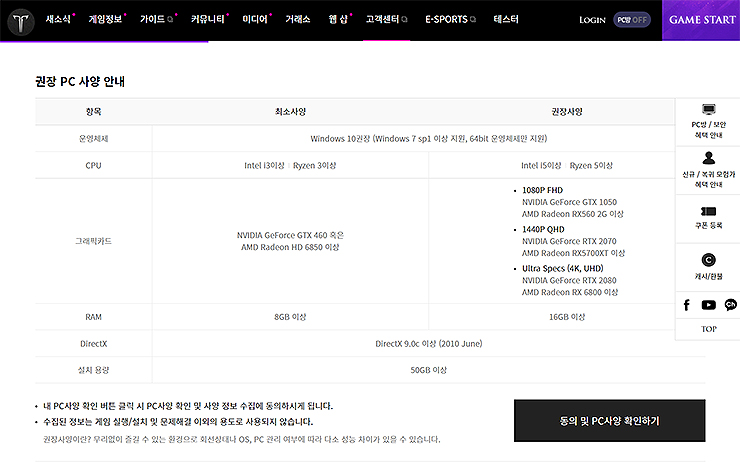The height and width of the screenshot is (476, 740).
Task: Toggle the PC방 OFF switch
Action: (x=632, y=20)
